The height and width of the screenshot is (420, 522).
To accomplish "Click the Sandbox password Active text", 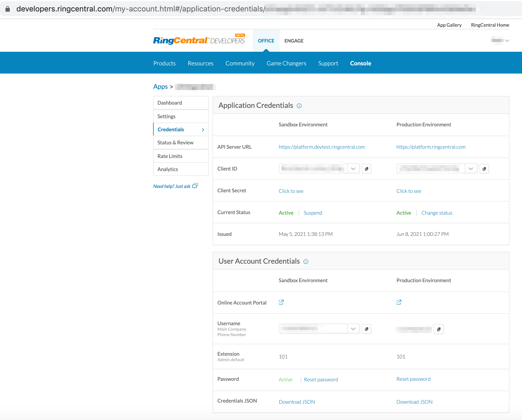I will click(x=286, y=379).
